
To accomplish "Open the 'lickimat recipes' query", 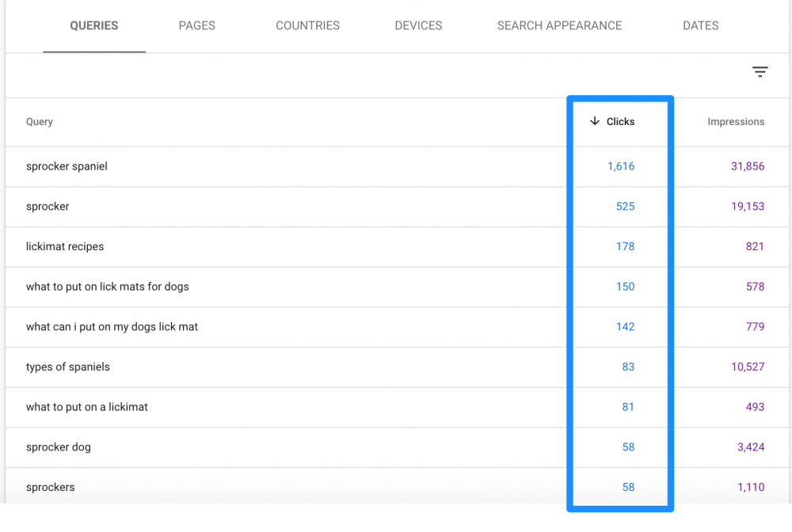I will (65, 247).
